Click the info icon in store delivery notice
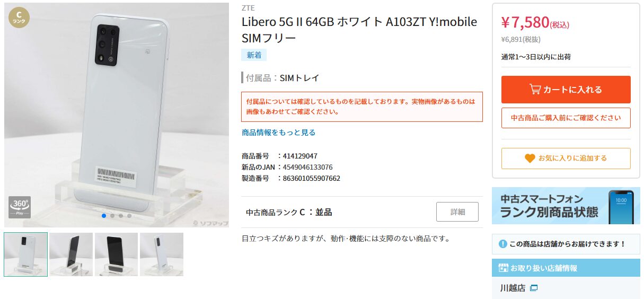Viewport: 644px width, 299px height. coord(503,244)
